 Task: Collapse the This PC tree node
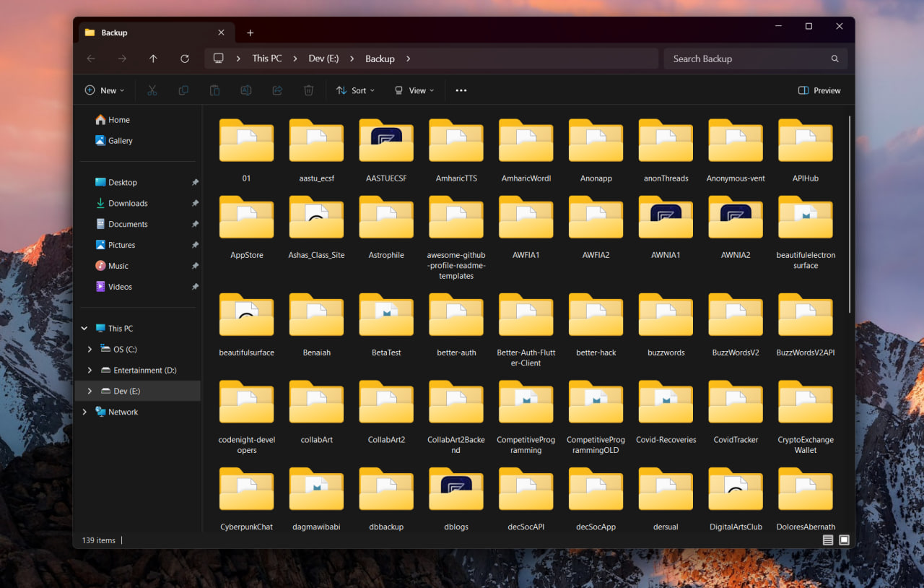click(84, 328)
